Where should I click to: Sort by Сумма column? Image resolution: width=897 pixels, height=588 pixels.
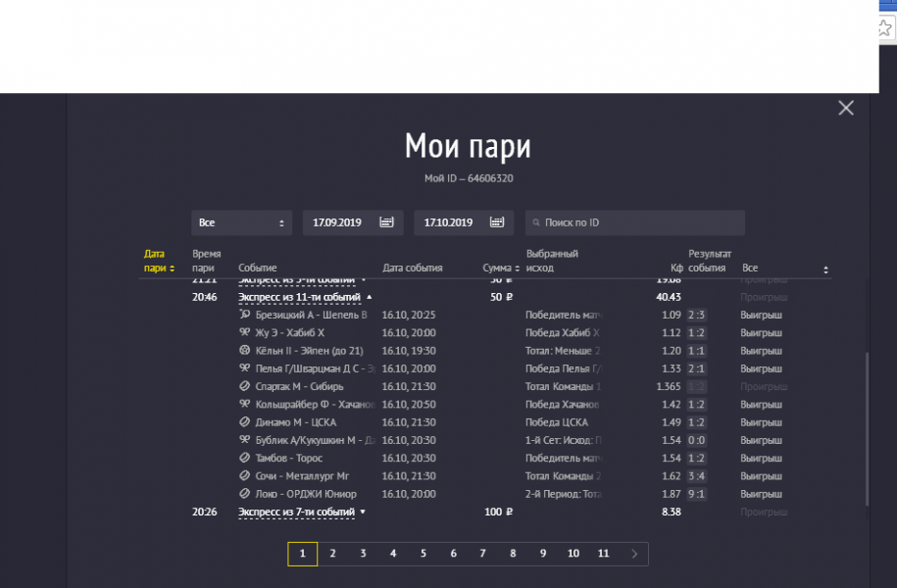point(499,268)
